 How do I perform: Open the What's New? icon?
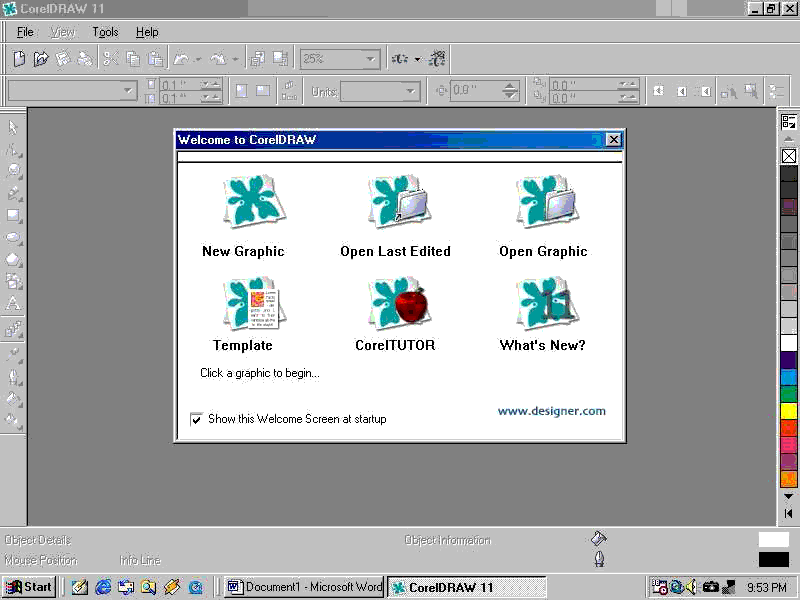[546, 303]
